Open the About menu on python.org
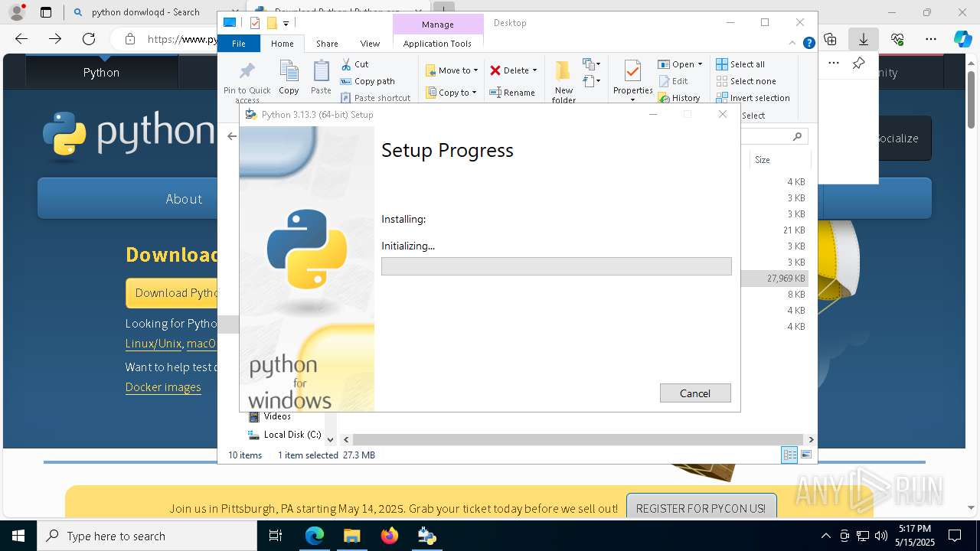Screen dimensions: 980x551 pos(184,199)
